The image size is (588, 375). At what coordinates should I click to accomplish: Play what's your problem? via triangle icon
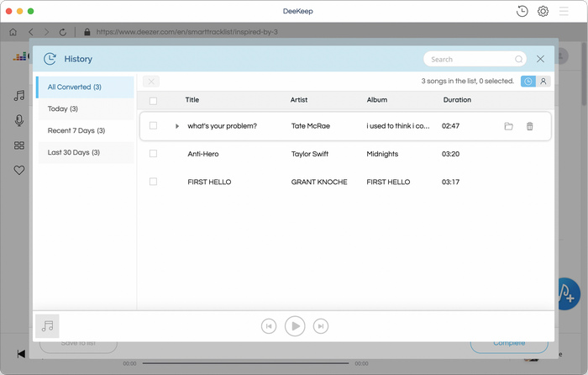point(177,126)
